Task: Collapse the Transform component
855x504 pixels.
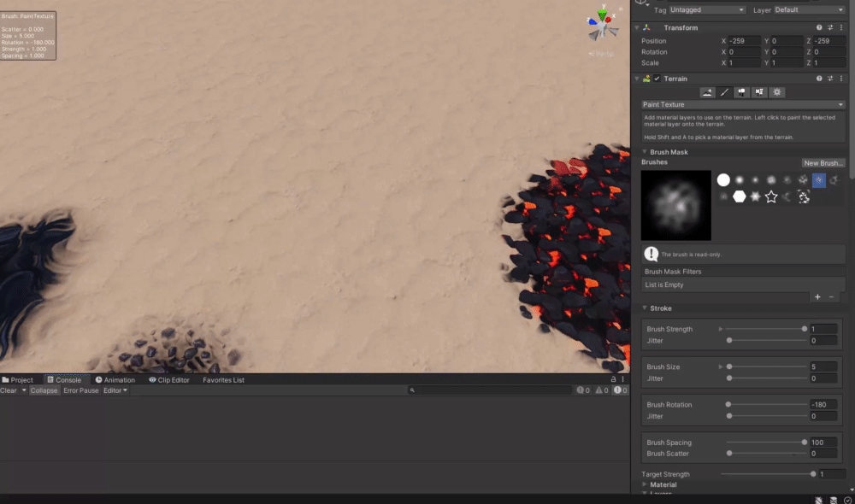Action: tap(637, 27)
